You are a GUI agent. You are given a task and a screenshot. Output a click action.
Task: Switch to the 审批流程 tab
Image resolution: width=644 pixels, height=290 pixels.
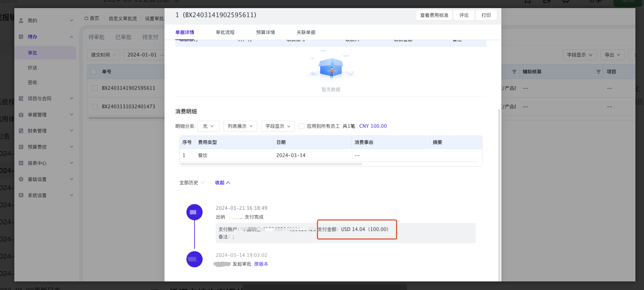coord(225,32)
